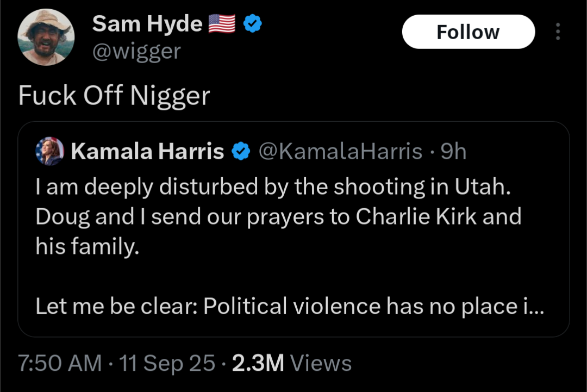Open the three-dot more options menu
Viewport: 587px width, 392px height.
(x=558, y=32)
